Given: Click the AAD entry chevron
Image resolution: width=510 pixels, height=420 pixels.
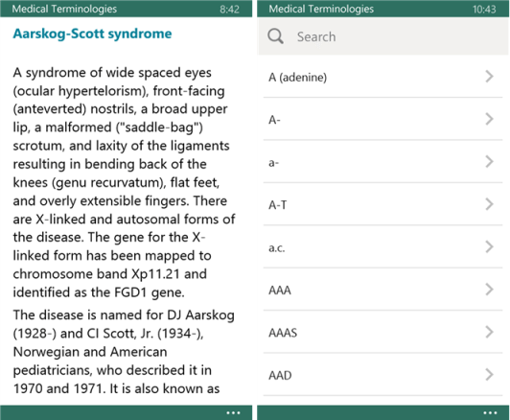Looking at the screenshot, I should point(489,375).
